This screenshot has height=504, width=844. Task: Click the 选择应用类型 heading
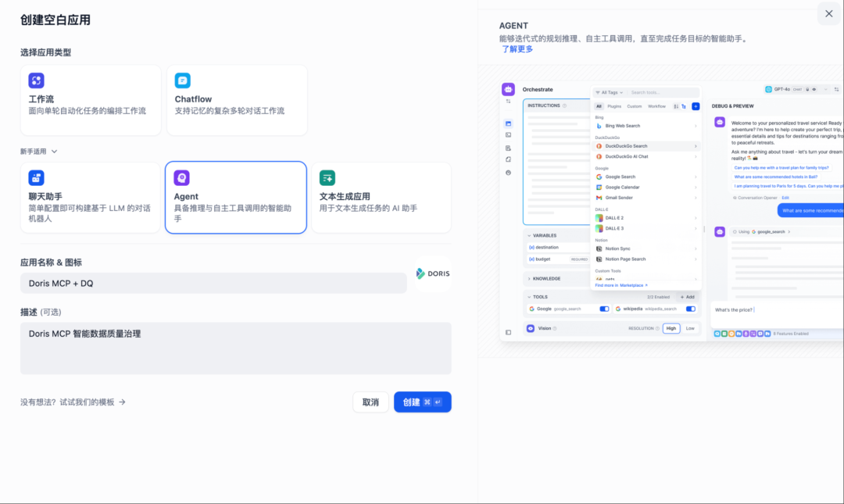pyautogui.click(x=46, y=52)
